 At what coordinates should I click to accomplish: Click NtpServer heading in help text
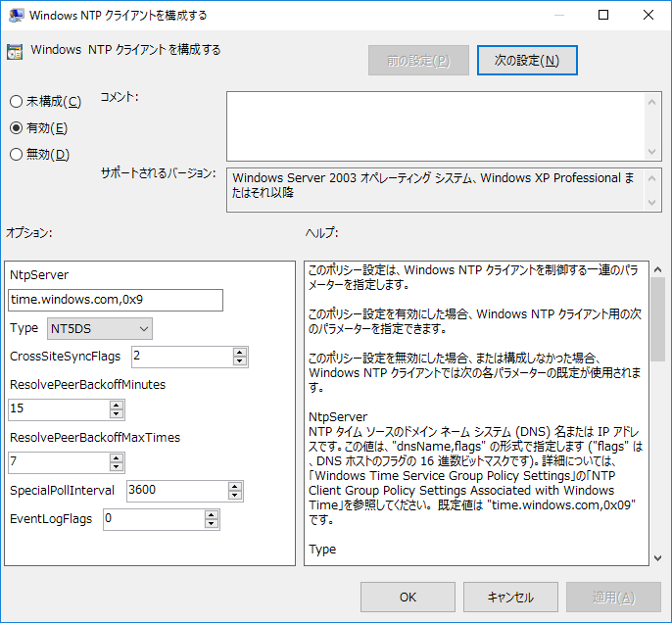(338, 417)
